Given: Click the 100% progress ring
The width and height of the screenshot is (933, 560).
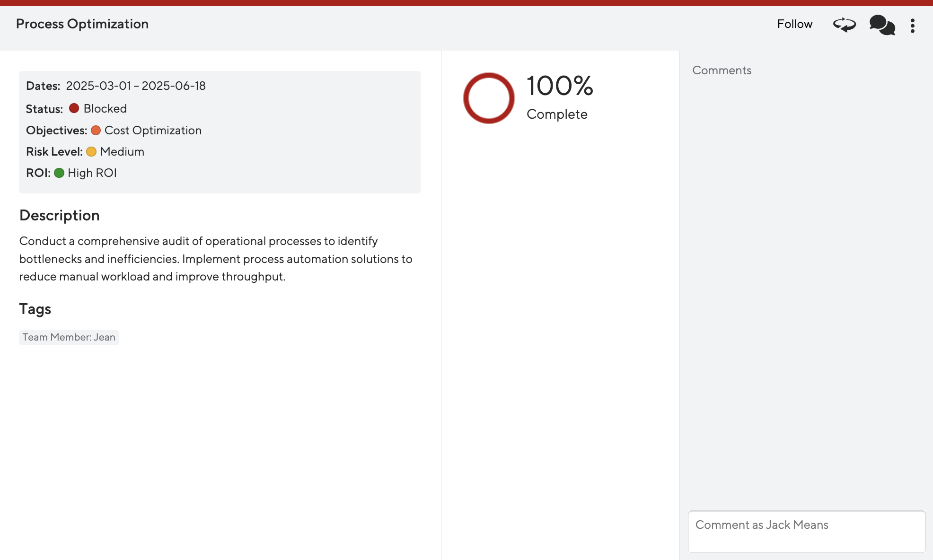Looking at the screenshot, I should pos(489,98).
